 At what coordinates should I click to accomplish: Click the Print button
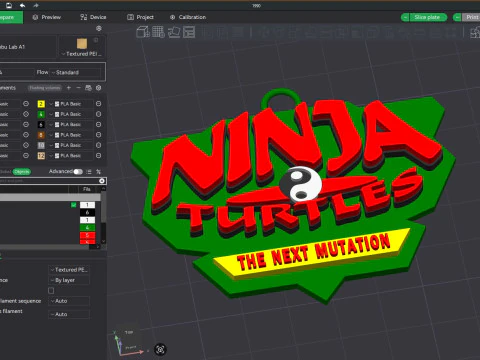pyautogui.click(x=471, y=17)
